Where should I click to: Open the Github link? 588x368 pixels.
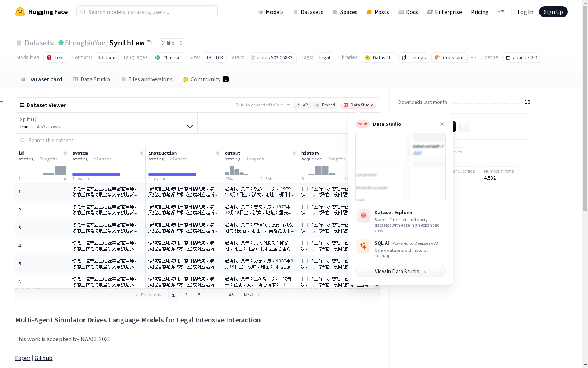pyautogui.click(x=43, y=358)
